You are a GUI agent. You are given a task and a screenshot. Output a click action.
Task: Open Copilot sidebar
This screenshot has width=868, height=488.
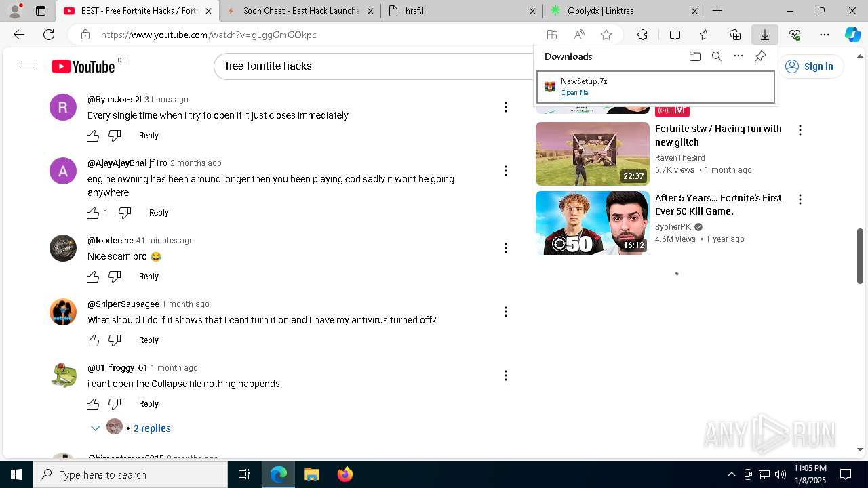coord(852,35)
